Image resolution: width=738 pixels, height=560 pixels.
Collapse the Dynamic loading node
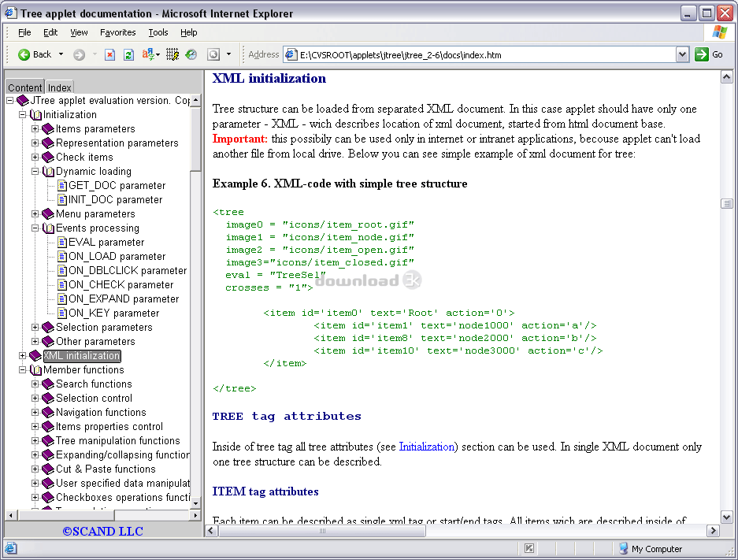pos(35,171)
